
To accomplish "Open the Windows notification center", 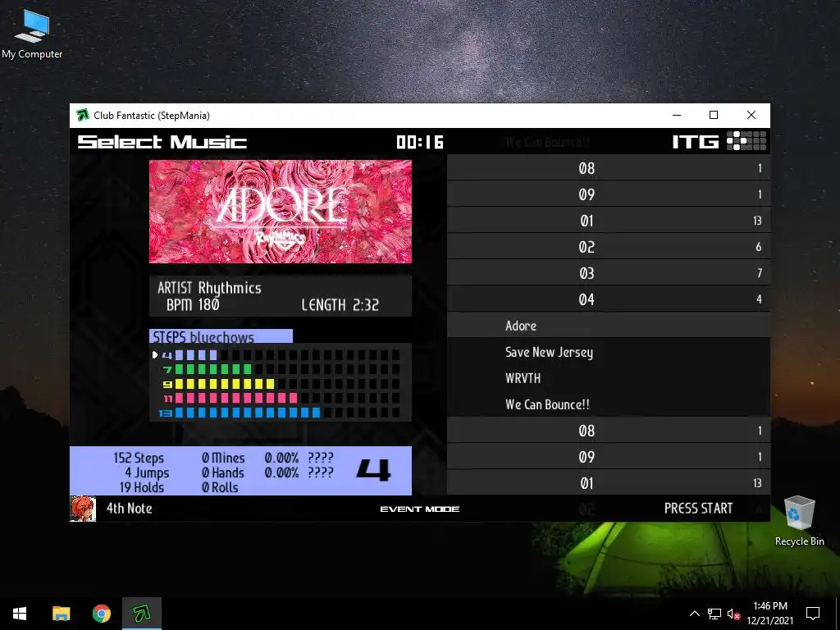I will click(x=813, y=614).
